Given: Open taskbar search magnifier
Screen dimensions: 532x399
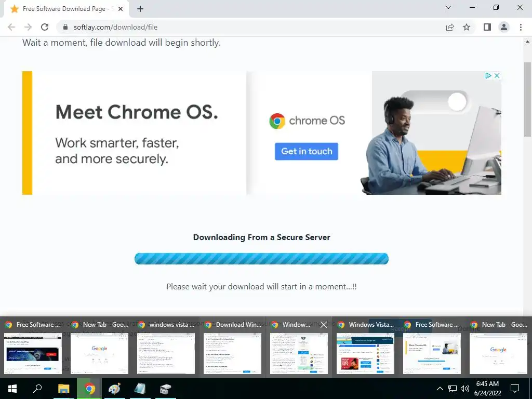Looking at the screenshot, I should 37,389.
